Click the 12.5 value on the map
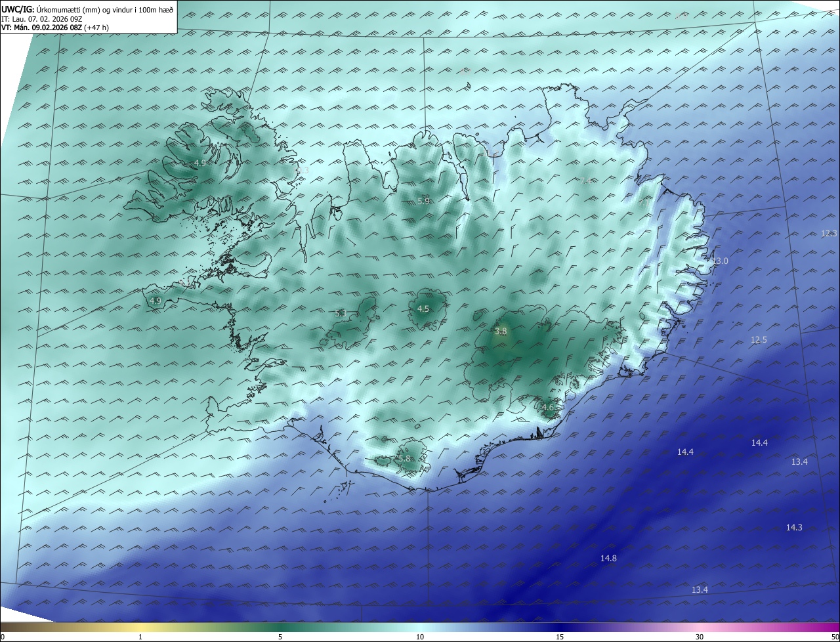 (x=759, y=339)
